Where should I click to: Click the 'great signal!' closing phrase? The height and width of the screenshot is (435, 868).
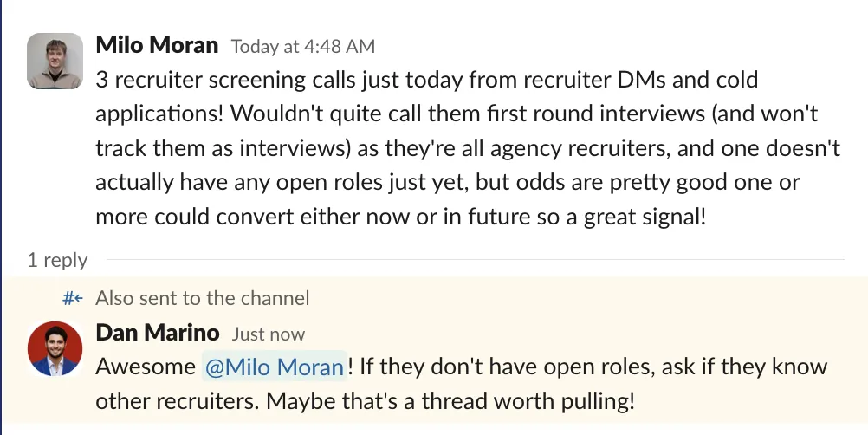pyautogui.click(x=645, y=217)
